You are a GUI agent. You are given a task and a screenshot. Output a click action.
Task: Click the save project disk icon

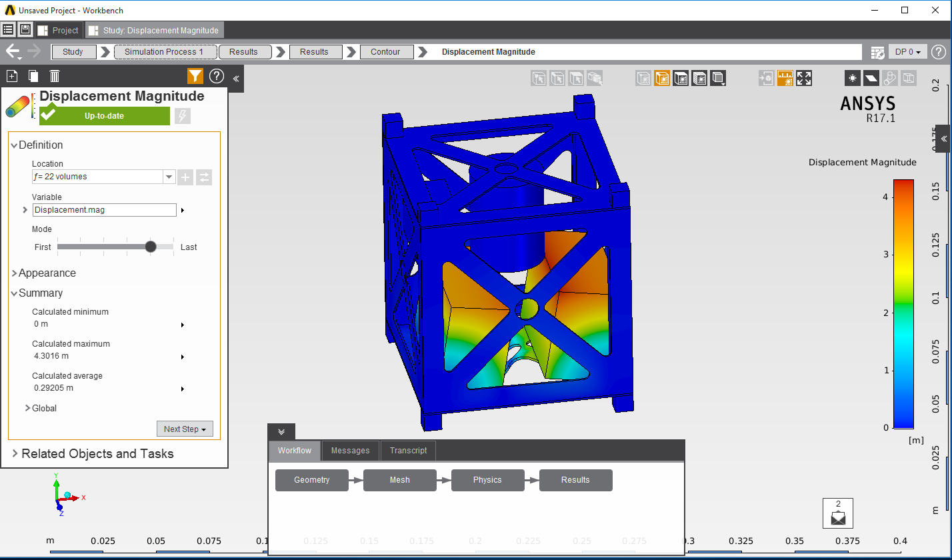pos(25,30)
